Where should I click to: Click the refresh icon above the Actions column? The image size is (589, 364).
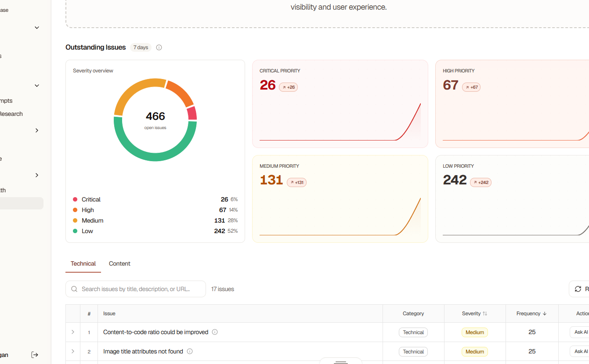coord(578,289)
